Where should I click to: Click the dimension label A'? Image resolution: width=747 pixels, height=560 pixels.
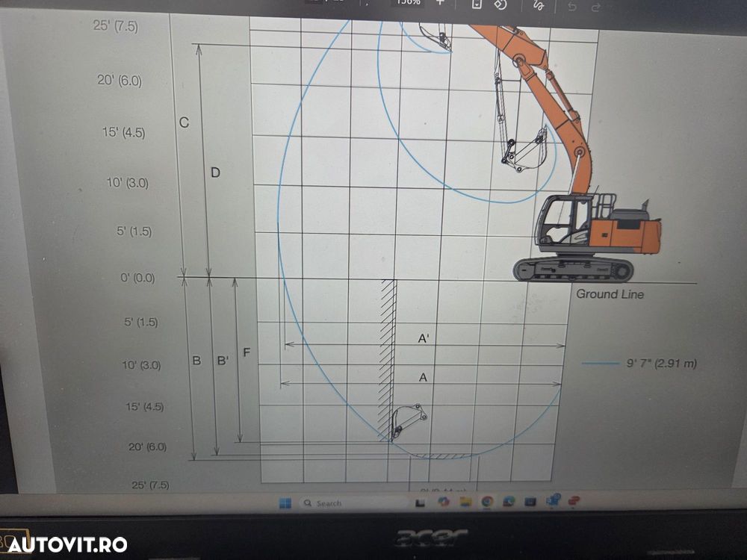point(424,338)
